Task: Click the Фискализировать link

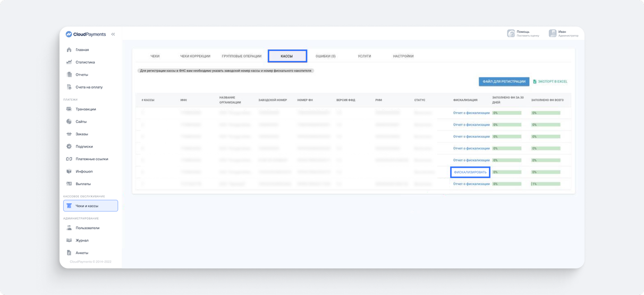Action: click(x=470, y=172)
